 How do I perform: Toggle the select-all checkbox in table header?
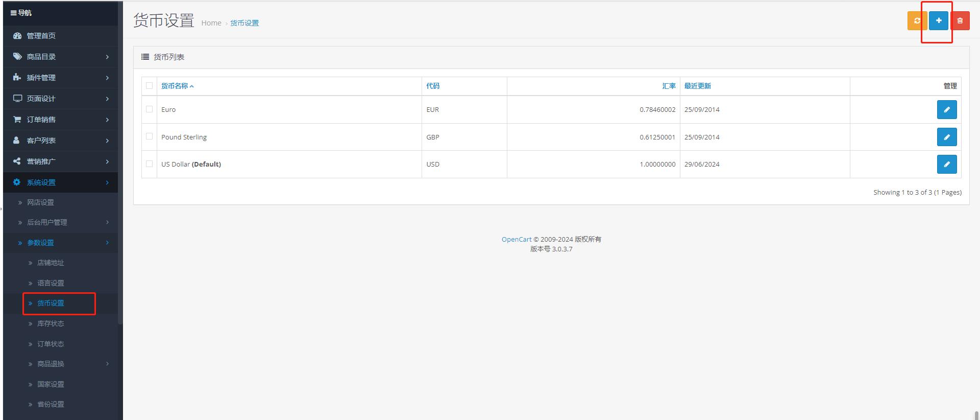149,85
